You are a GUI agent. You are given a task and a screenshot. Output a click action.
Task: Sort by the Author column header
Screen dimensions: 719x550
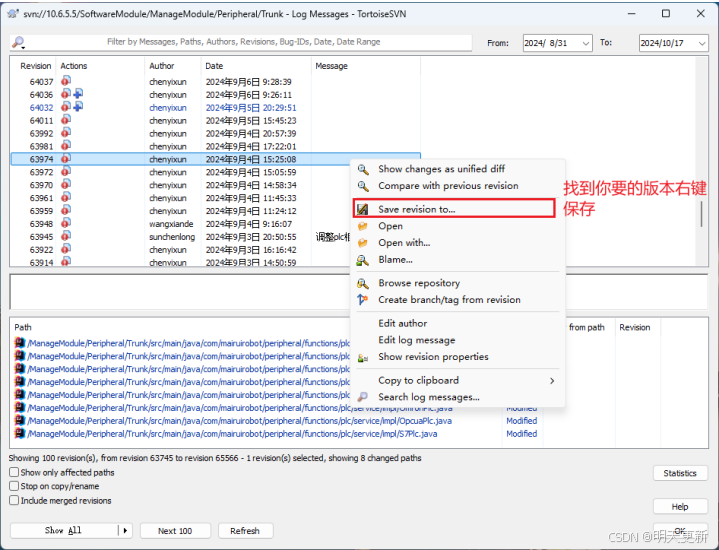click(x=172, y=66)
